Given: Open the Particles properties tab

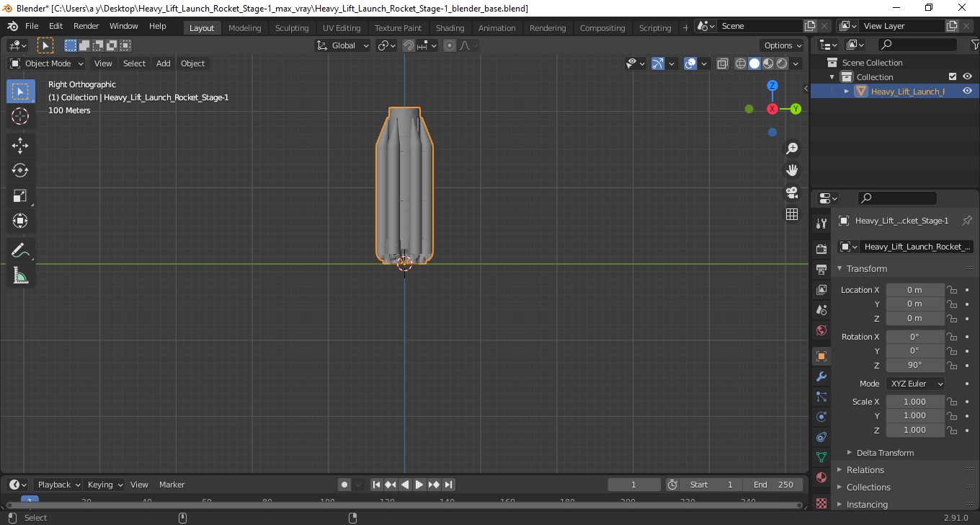Looking at the screenshot, I should [x=821, y=397].
